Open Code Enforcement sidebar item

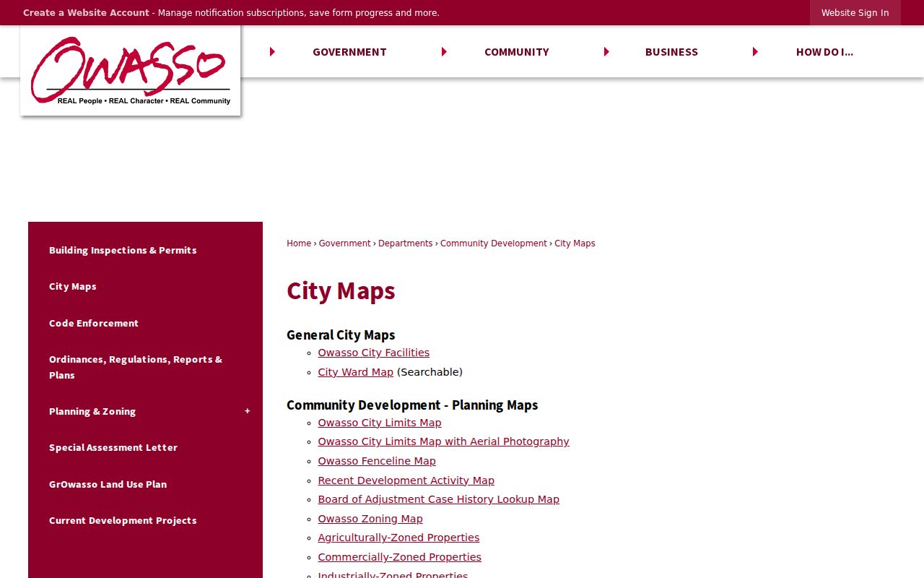[x=94, y=323]
